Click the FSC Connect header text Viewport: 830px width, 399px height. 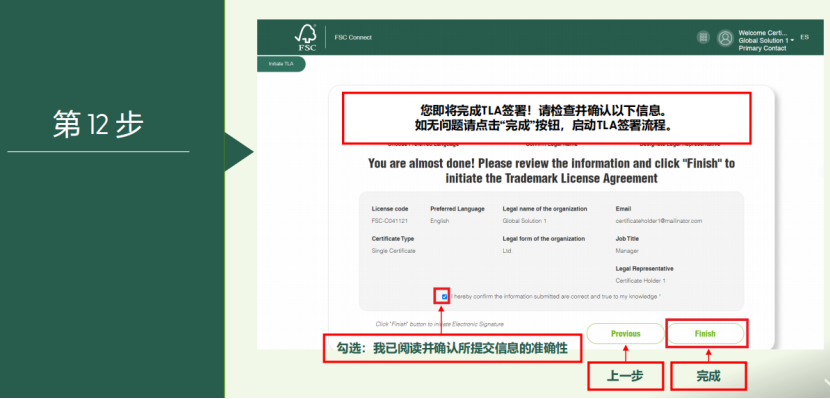tap(353, 38)
